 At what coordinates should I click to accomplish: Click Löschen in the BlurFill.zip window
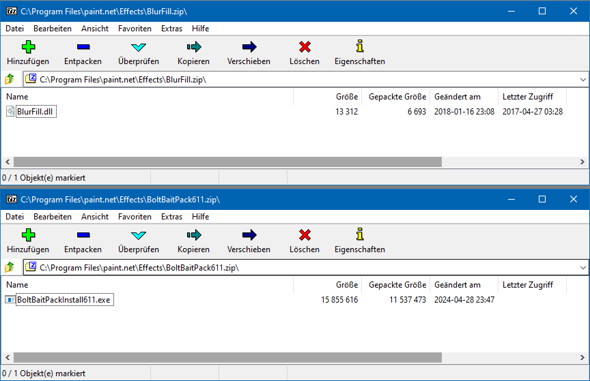click(304, 53)
